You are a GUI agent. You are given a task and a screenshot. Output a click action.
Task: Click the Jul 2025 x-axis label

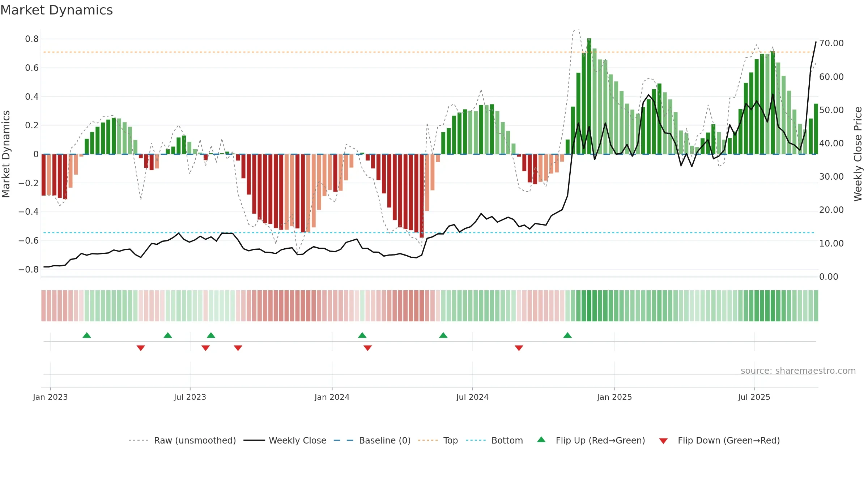tap(754, 397)
